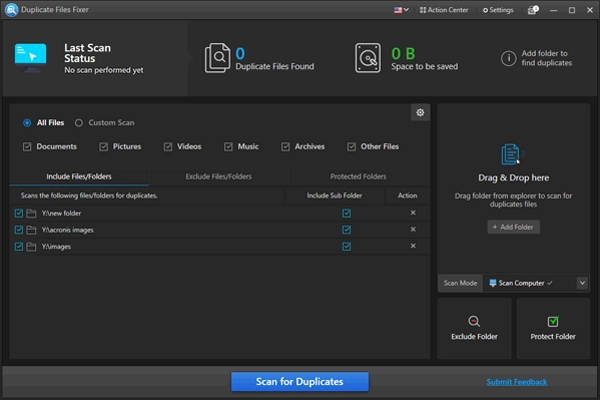Uncheck the Y:\new folder row checkbox
The height and width of the screenshot is (400, 600).
coord(19,213)
